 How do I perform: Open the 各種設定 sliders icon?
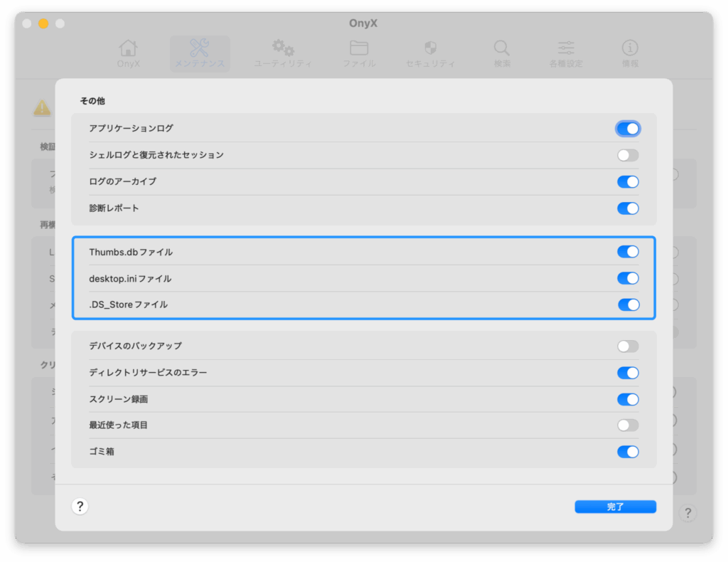566,49
